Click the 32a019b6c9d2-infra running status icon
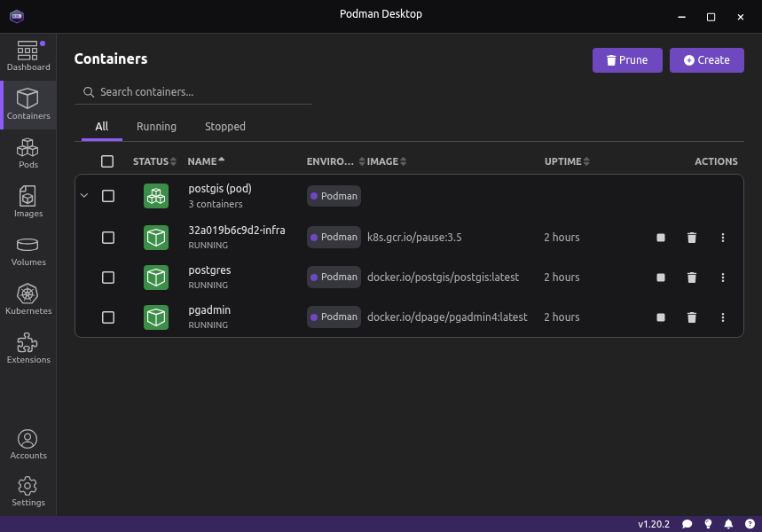Image resolution: width=762 pixels, height=532 pixels. point(156,238)
